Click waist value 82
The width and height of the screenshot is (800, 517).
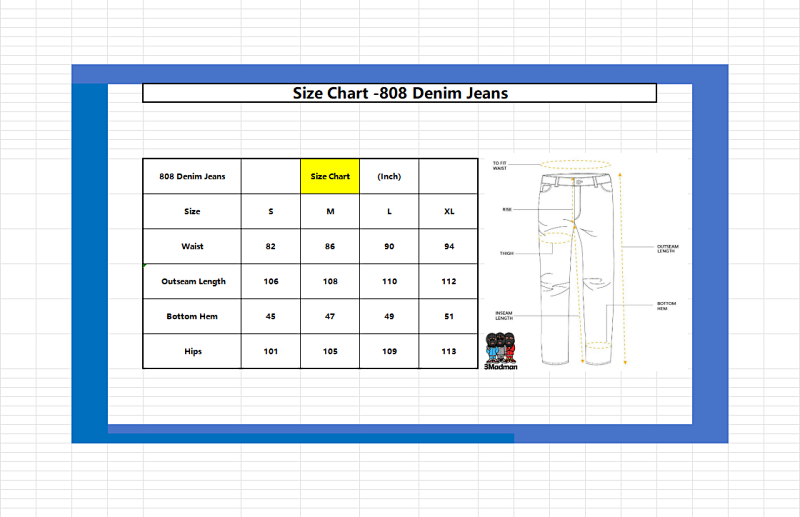click(x=271, y=246)
